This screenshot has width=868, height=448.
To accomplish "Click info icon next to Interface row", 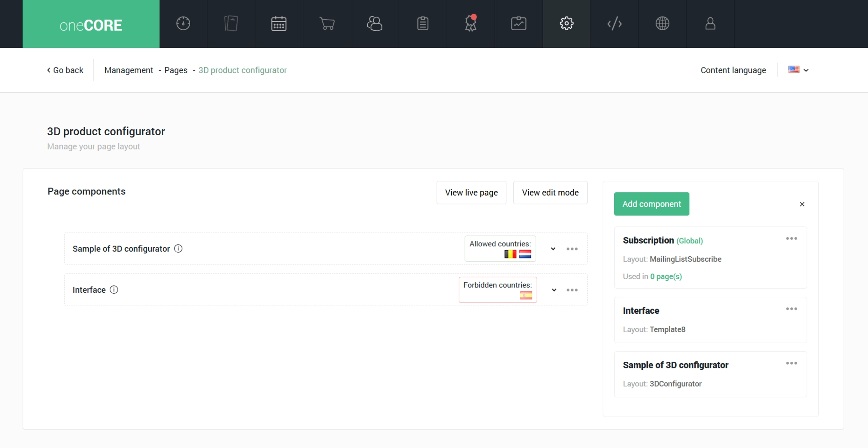I will (x=114, y=290).
